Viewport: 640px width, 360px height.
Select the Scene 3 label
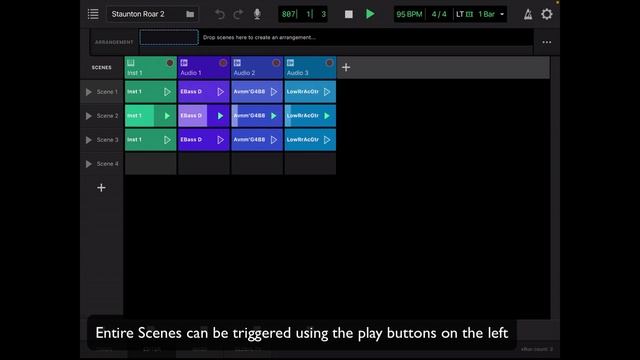click(x=107, y=140)
